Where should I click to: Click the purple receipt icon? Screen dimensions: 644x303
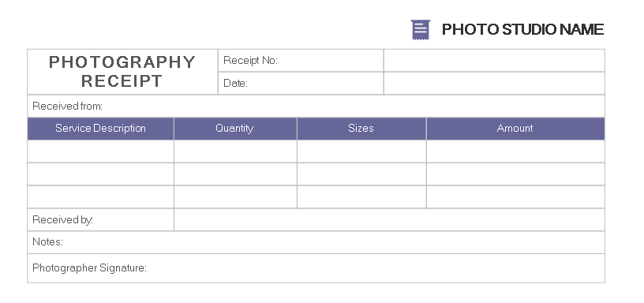coord(421,29)
